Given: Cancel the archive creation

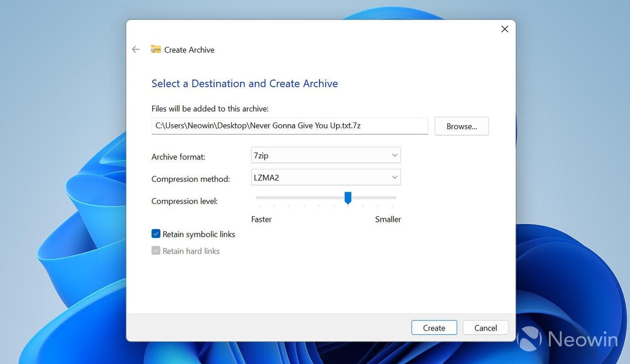Looking at the screenshot, I should (485, 327).
